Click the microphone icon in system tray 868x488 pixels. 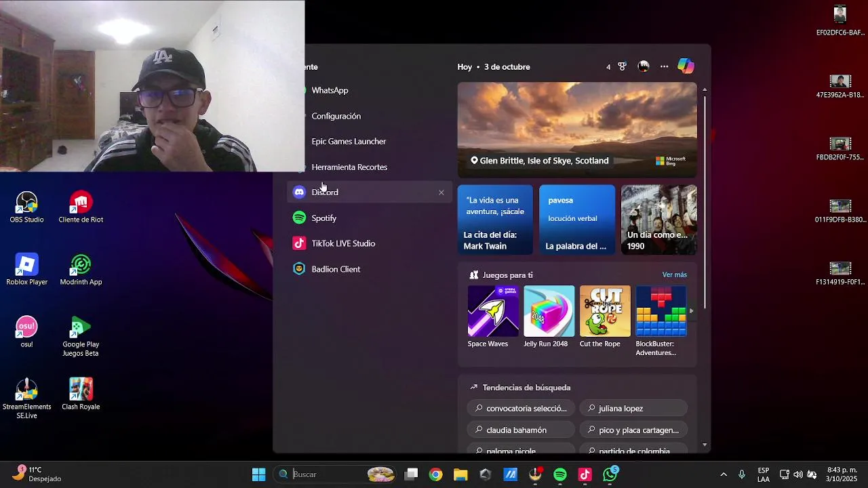point(742,474)
